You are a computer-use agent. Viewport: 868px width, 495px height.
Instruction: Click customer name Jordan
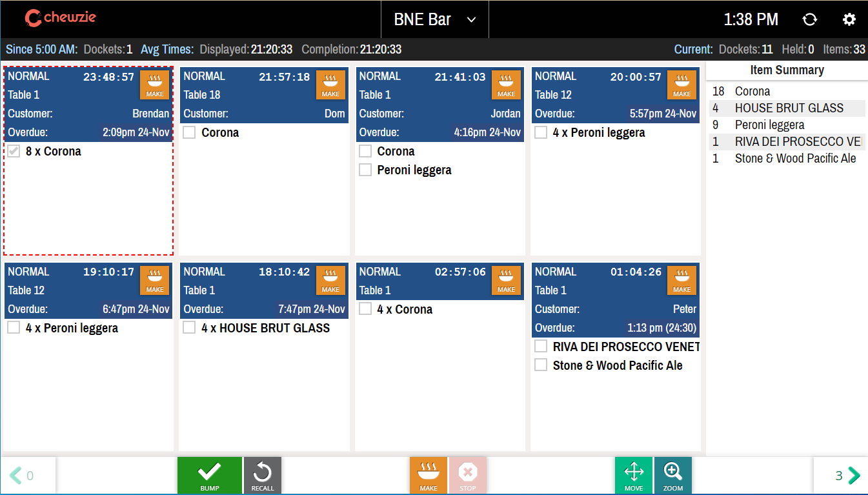coord(505,114)
